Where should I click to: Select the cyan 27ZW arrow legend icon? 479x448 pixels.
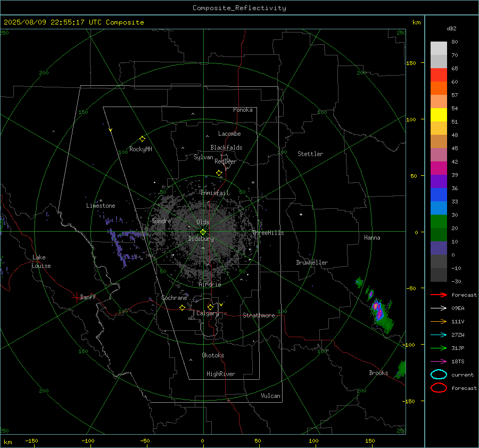(x=439, y=335)
